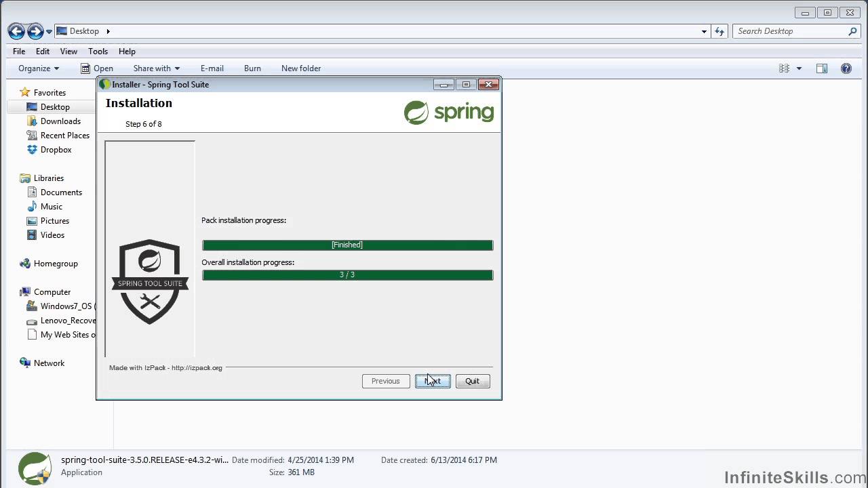
Task: Click the Network icon in sidebar
Action: 25,363
